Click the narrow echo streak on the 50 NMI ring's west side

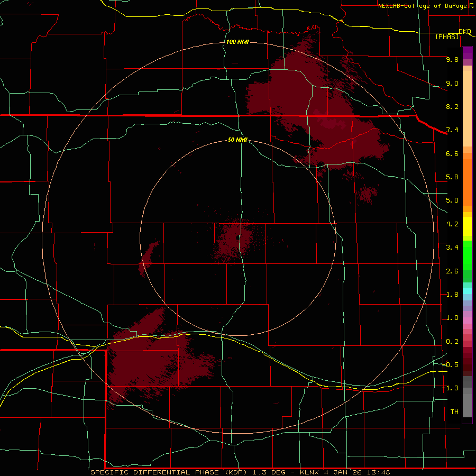148,258
